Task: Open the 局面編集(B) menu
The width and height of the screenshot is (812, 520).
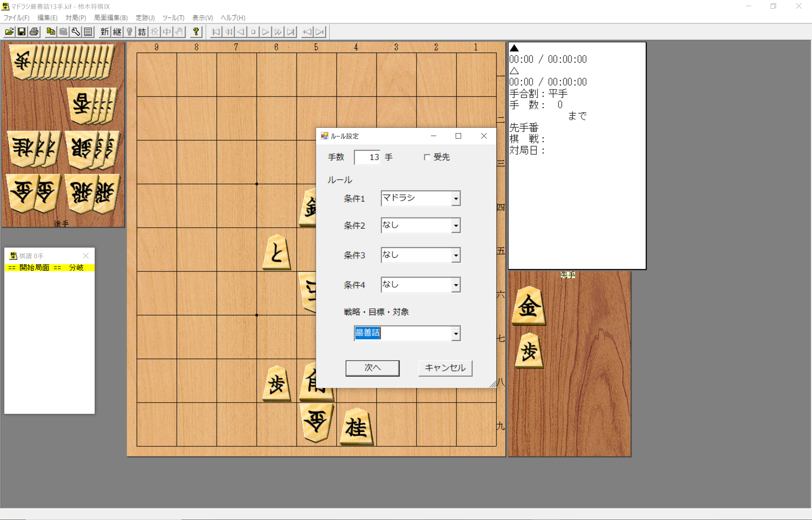Action: click(x=110, y=18)
